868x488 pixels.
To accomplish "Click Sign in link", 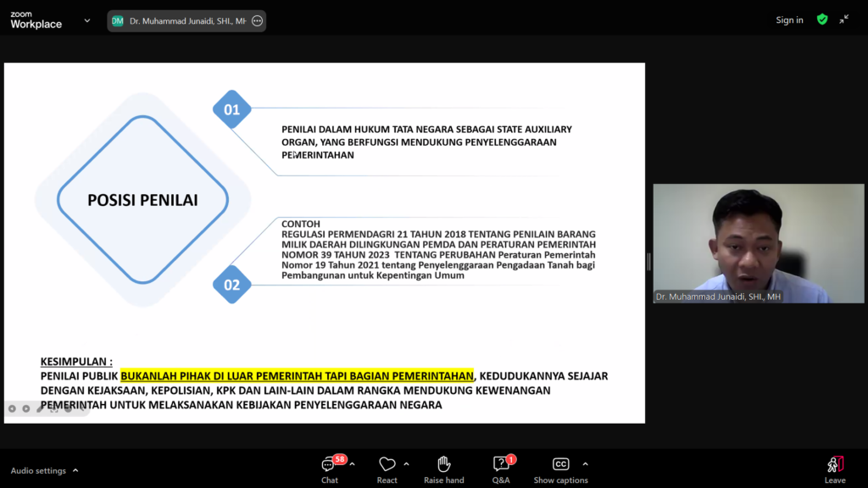I will 789,20.
